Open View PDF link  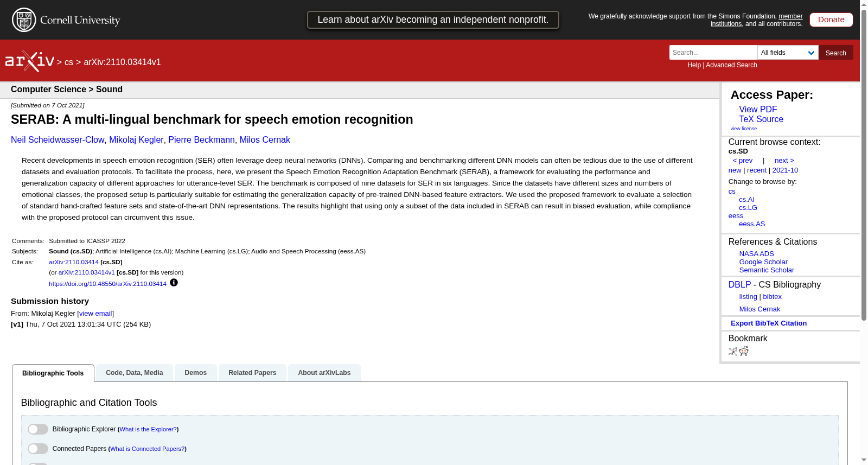[758, 110]
